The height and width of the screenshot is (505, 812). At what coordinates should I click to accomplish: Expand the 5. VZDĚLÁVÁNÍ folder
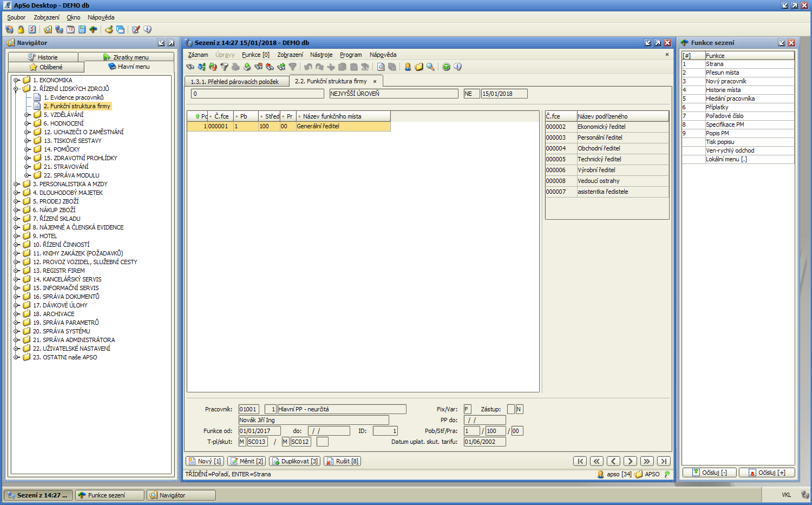28,115
